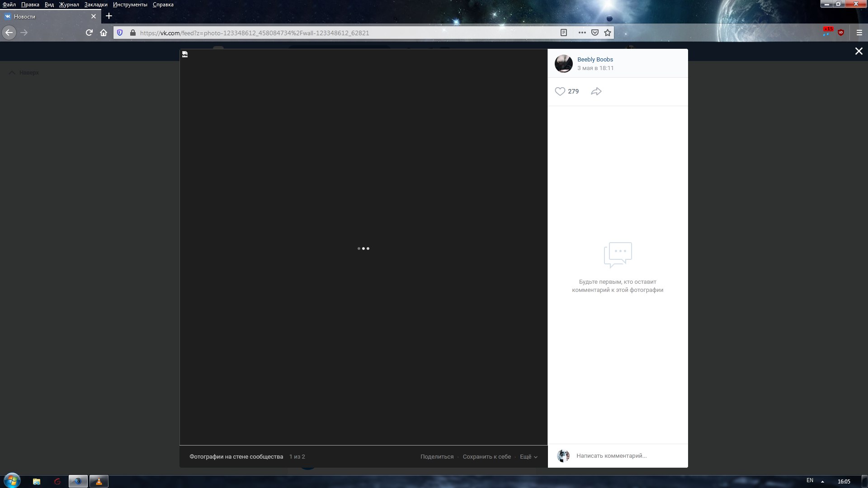Click the Написать комментарий input field

coord(628,456)
